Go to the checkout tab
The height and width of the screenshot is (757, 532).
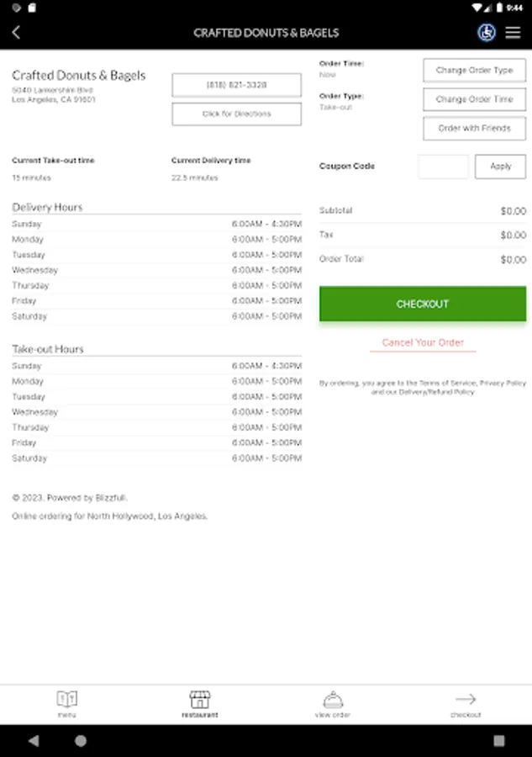pyautogui.click(x=466, y=704)
